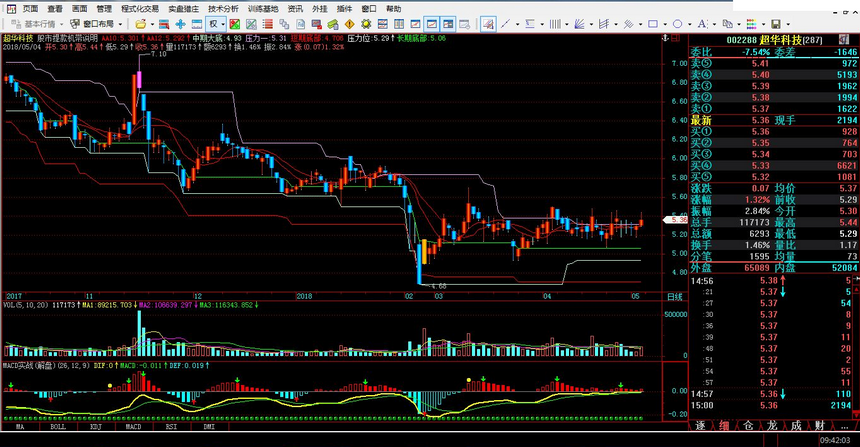Click the 15:00 last trade row
Image resolution: width=860 pixels, height=447 pixels.
pos(773,405)
